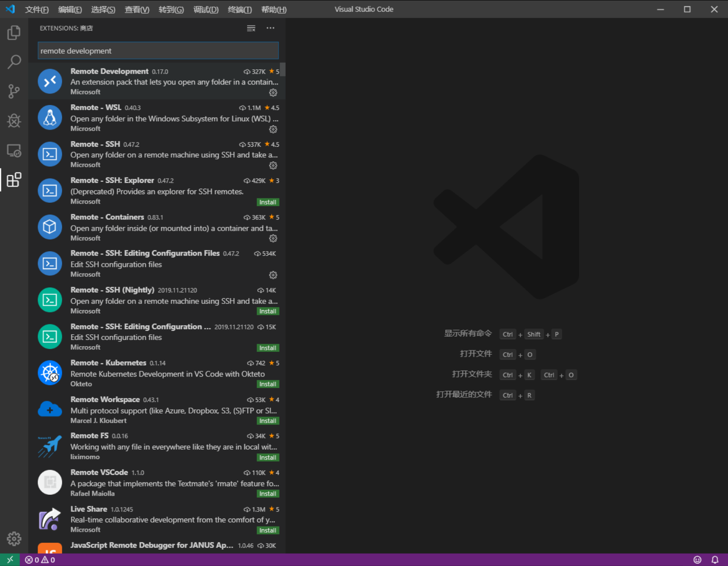Open the Explorer view in activity bar
Image resolution: width=728 pixels, height=566 pixels.
(x=14, y=33)
